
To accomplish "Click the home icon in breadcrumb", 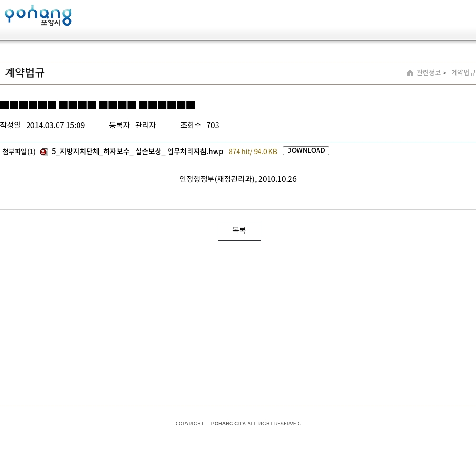I will tap(410, 73).
